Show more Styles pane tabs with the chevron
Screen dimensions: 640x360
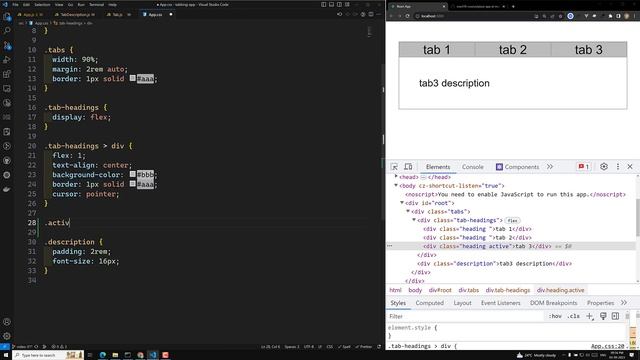click(x=624, y=303)
